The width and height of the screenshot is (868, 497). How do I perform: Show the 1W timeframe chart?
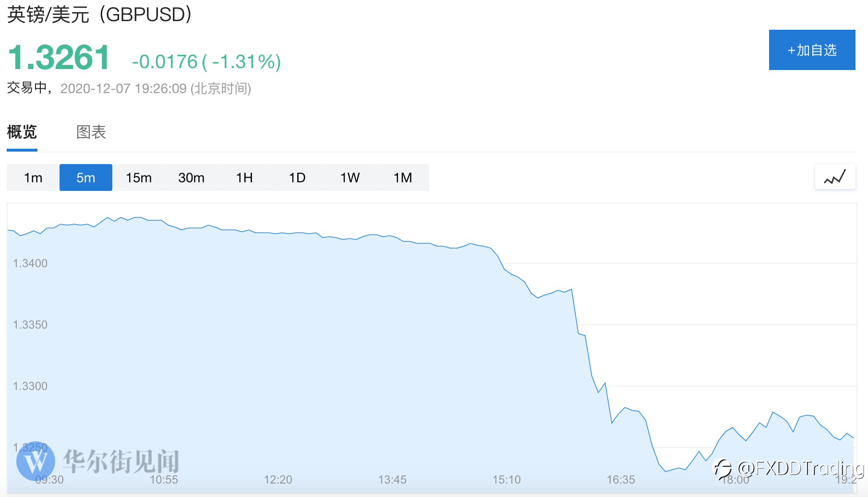coord(350,177)
